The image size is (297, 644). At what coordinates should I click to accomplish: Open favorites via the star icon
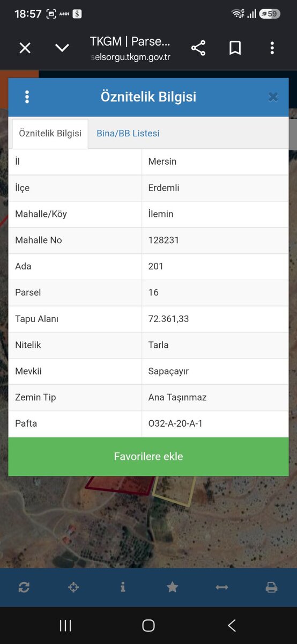coord(172,587)
